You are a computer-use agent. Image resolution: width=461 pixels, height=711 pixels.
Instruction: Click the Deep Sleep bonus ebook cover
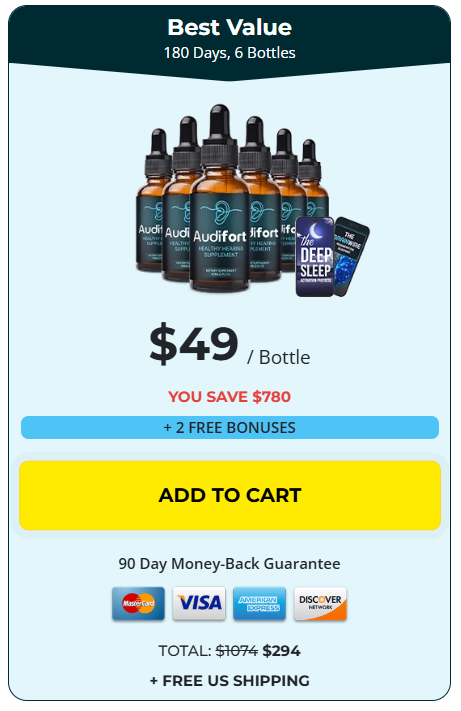315,257
